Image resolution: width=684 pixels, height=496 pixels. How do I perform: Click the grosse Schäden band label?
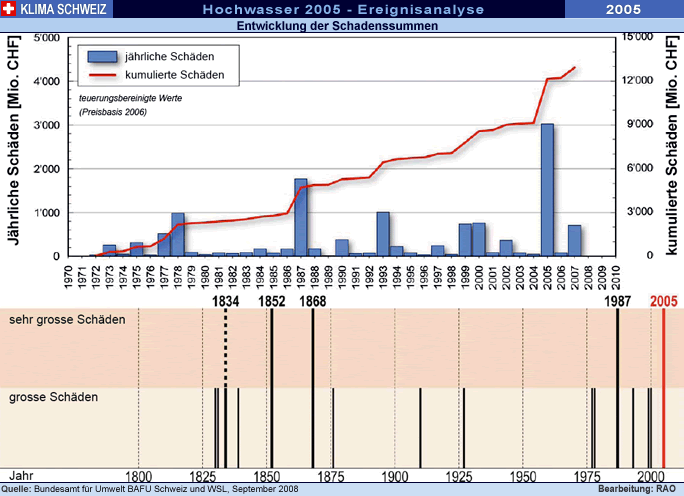(x=54, y=397)
